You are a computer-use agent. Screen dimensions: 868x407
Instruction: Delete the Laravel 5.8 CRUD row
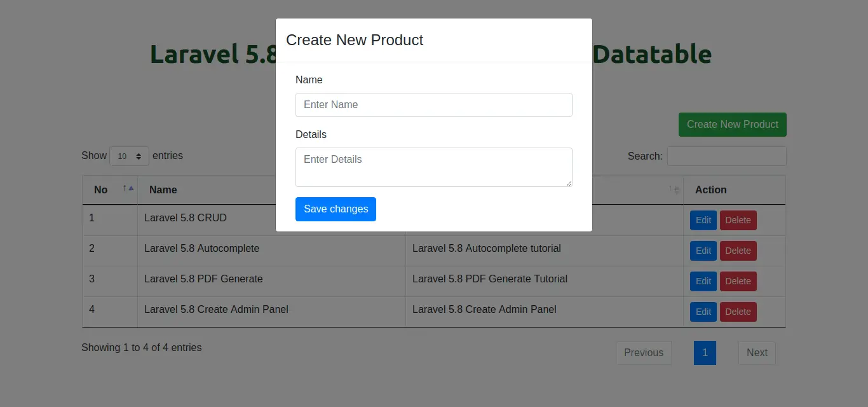click(x=738, y=220)
